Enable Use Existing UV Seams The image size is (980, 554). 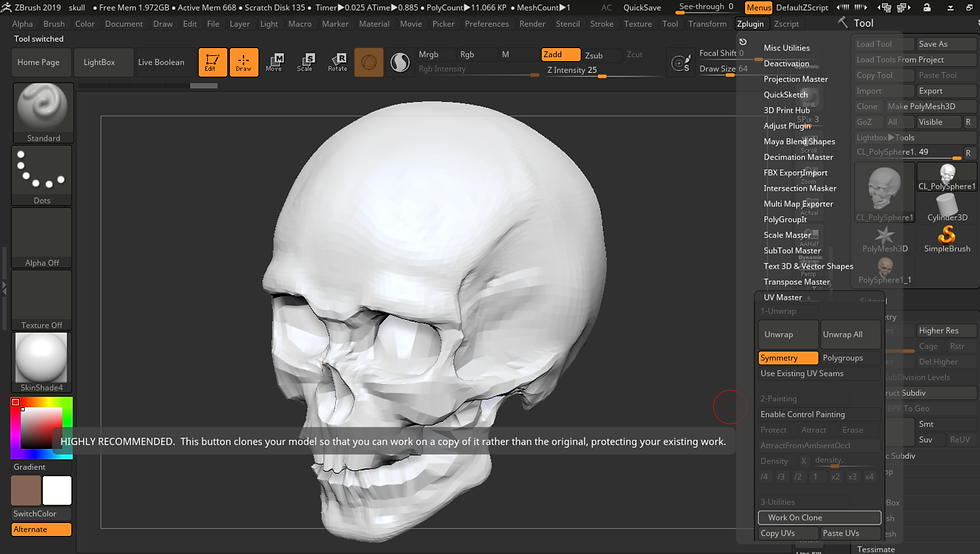(x=819, y=373)
